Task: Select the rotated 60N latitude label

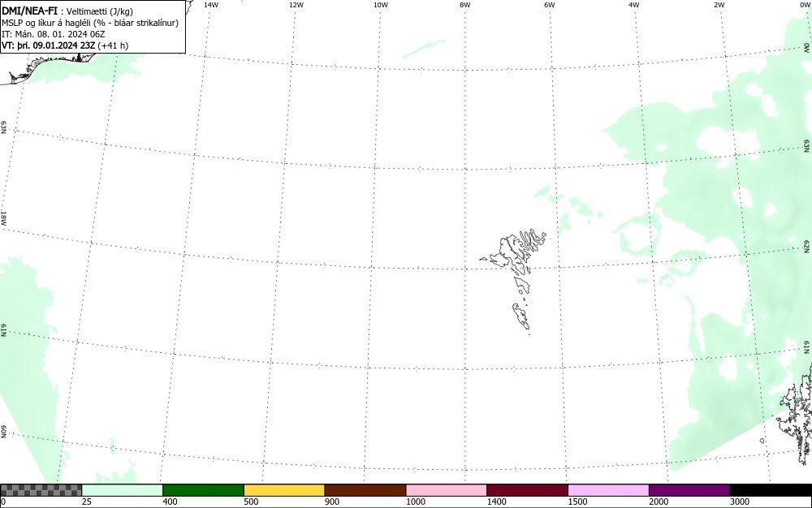Action: click(3, 433)
